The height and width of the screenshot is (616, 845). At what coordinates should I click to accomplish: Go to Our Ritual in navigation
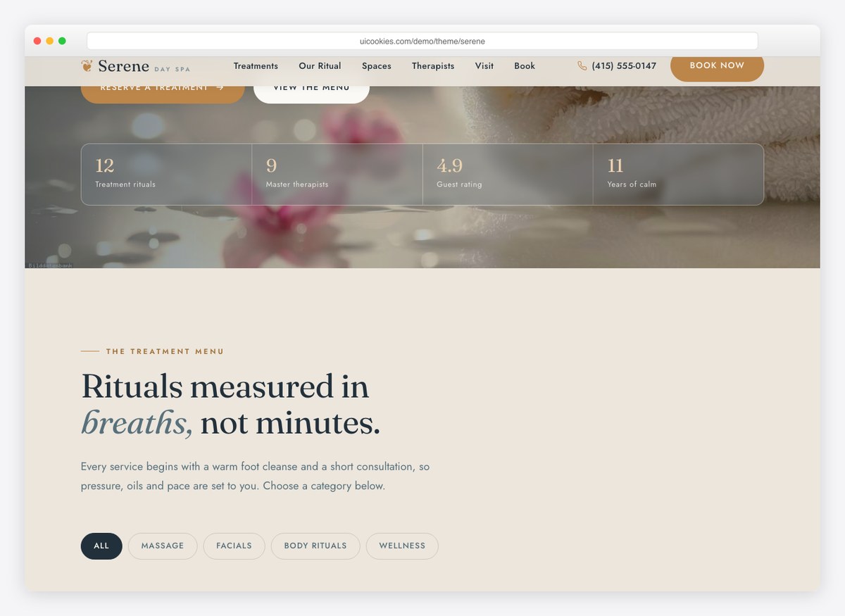pyautogui.click(x=320, y=65)
